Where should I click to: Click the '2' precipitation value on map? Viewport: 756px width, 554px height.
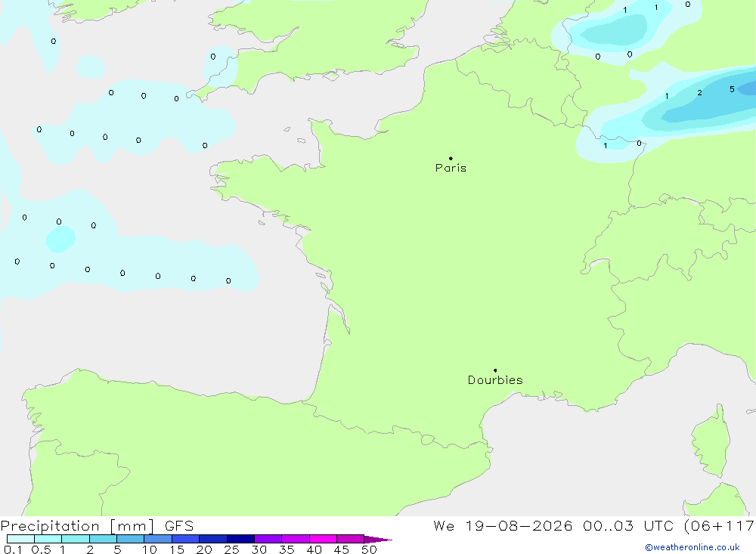699,92
